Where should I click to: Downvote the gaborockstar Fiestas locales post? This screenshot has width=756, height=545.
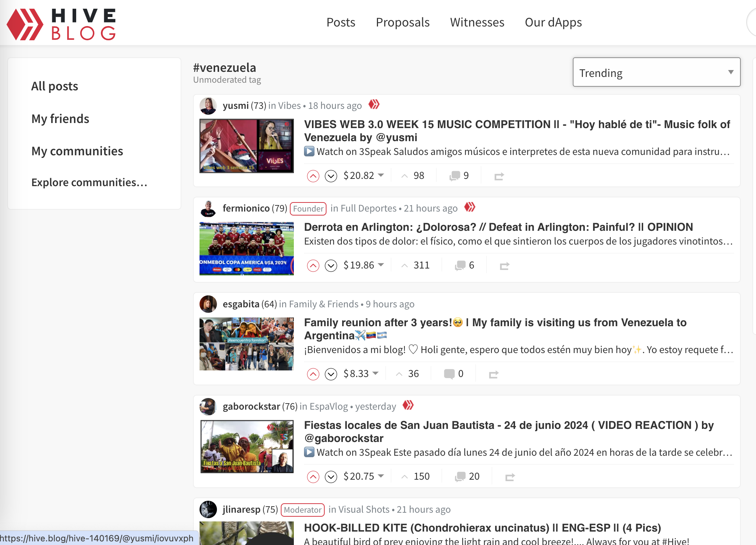point(331,477)
